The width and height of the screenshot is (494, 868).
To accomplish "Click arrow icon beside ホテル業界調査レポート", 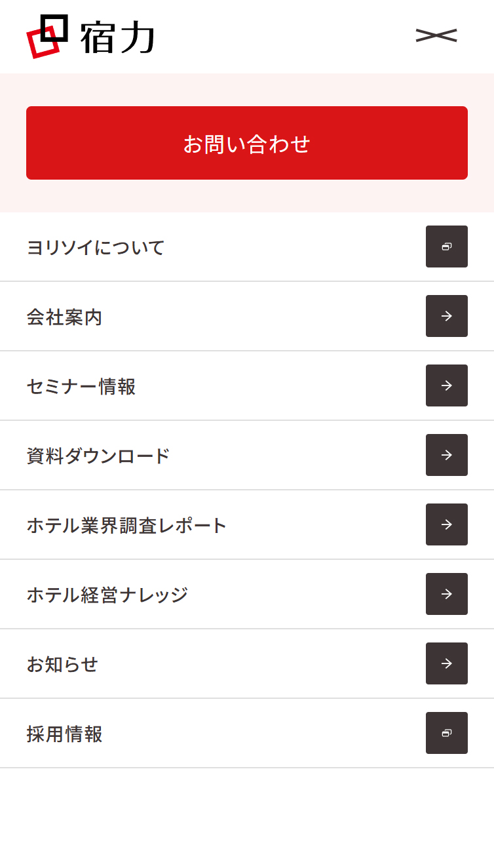I will point(447,524).
